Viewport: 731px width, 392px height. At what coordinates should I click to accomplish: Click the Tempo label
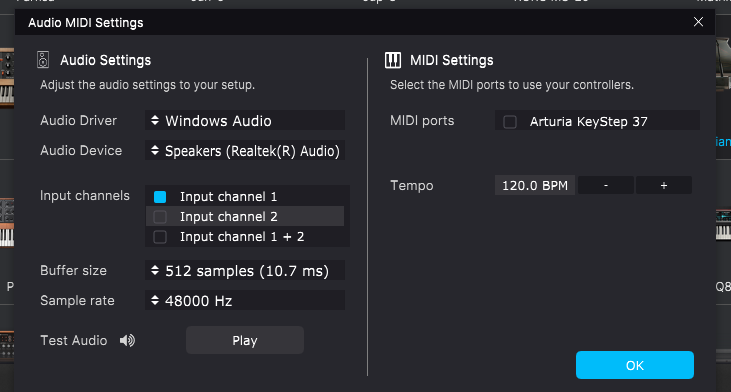[x=412, y=186]
